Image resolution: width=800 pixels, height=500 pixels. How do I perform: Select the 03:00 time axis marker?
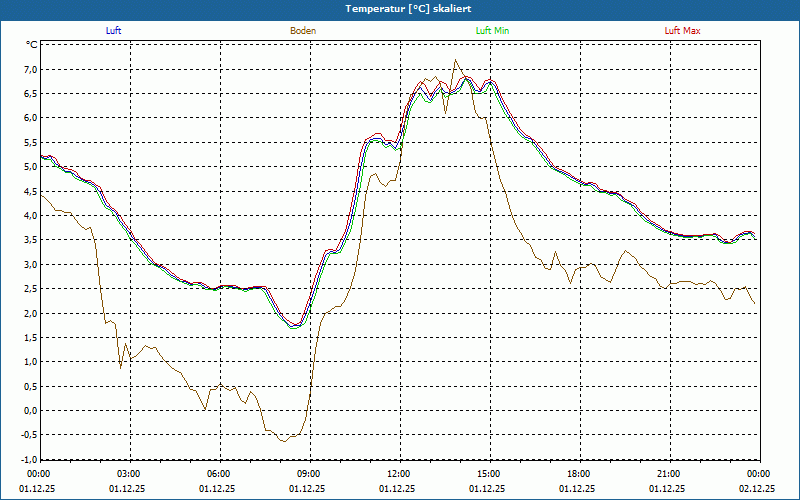(x=129, y=474)
